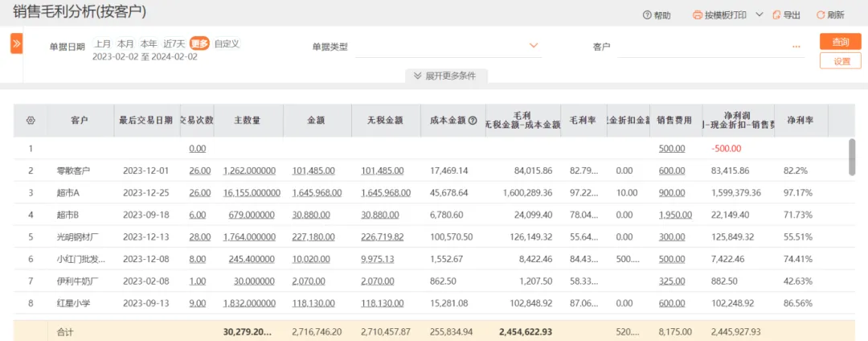The image size is (868, 341).
Task: Click the printer icon for template printing
Action: [698, 15]
